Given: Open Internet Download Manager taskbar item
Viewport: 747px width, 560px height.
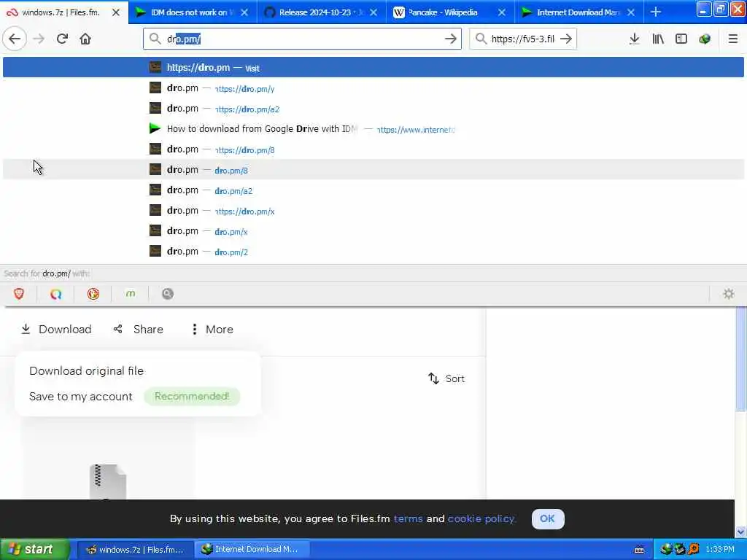Looking at the screenshot, I should tap(252, 550).
